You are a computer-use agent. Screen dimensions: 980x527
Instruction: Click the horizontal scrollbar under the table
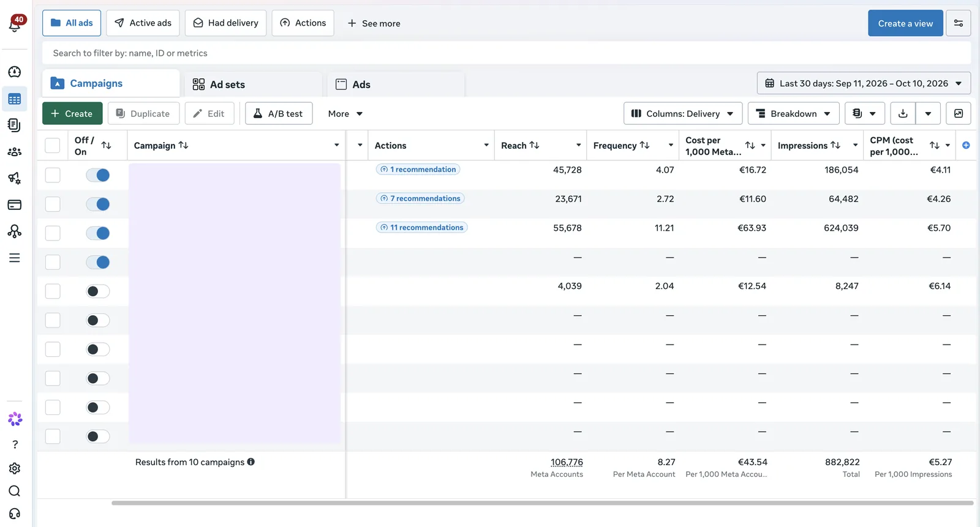click(542, 503)
